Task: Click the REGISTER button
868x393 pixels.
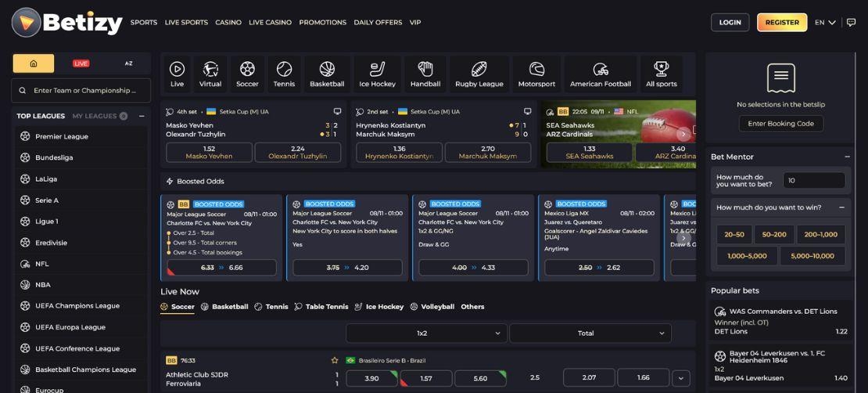Action: click(782, 22)
